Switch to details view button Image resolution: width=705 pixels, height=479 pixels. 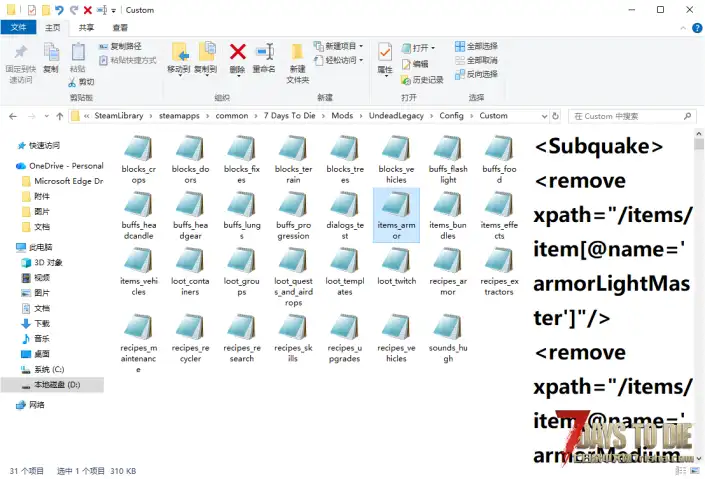[x=681, y=470]
